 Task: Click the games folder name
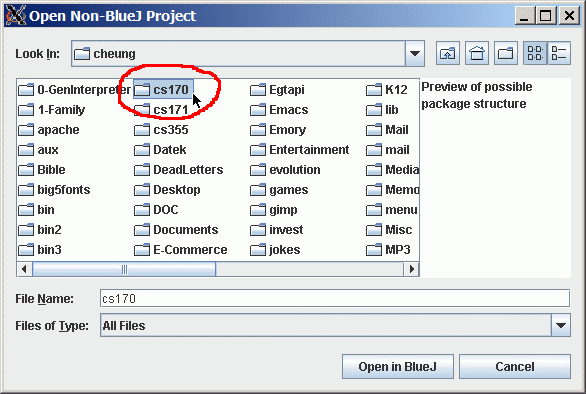tap(289, 190)
